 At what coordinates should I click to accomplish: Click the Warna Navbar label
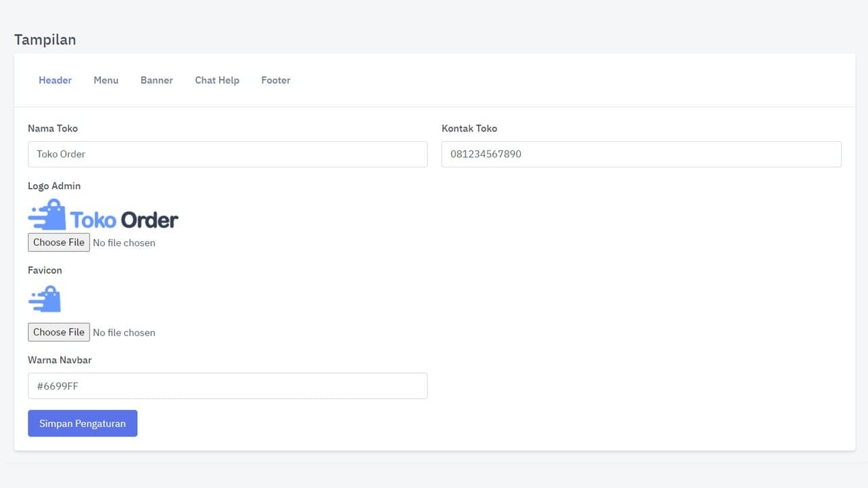(x=60, y=360)
